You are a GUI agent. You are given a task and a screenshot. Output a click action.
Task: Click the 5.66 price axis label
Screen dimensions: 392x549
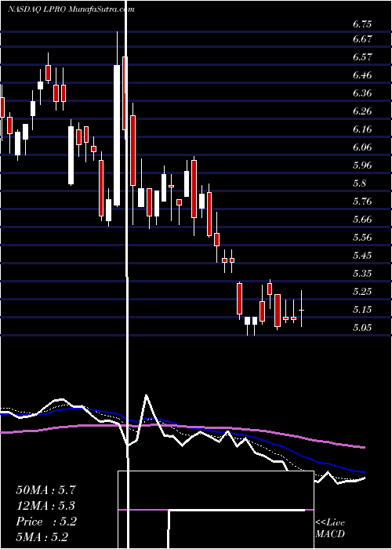[362, 219]
